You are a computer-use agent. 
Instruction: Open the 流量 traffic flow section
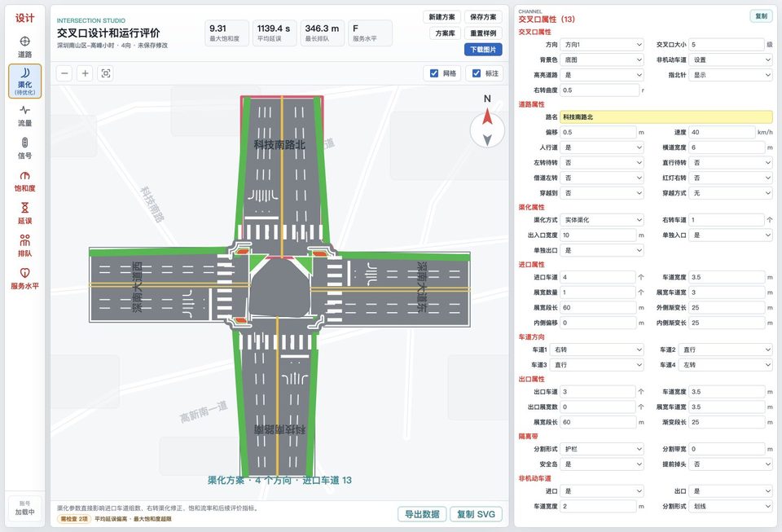click(x=25, y=116)
